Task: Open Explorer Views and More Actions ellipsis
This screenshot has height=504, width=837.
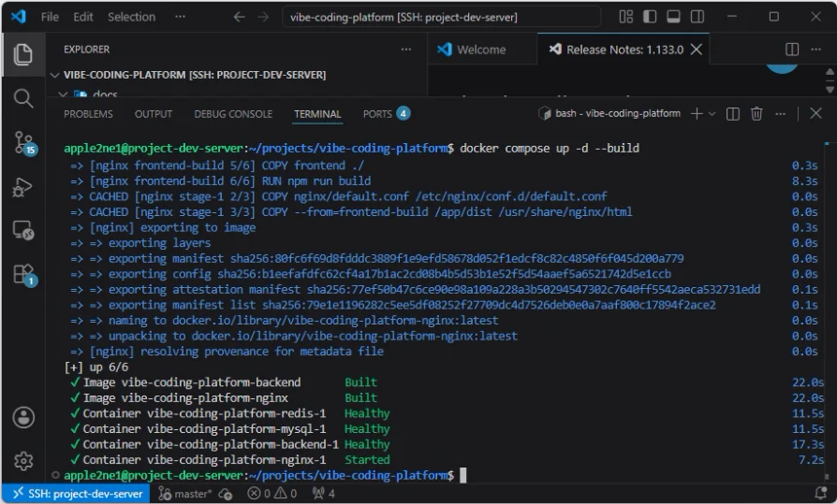Action: coord(406,49)
